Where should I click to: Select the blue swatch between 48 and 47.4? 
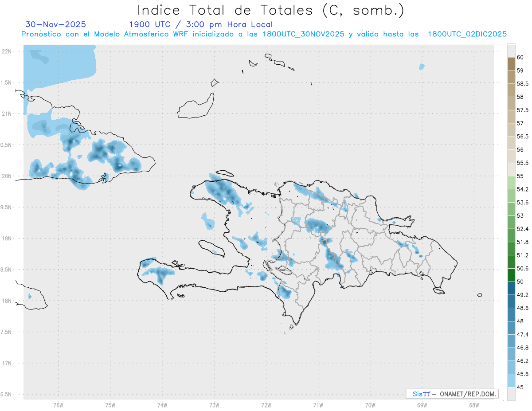(x=511, y=328)
